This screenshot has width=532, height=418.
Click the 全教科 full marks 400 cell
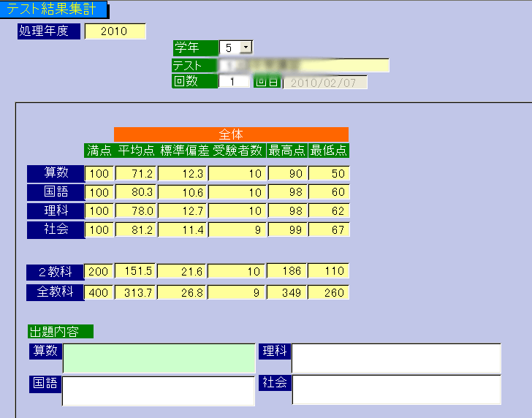point(99,292)
